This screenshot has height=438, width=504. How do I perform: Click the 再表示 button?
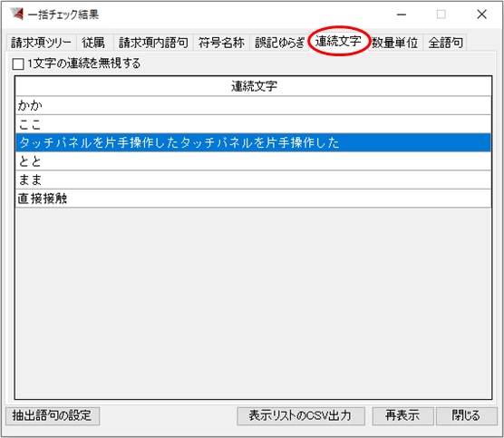[402, 416]
